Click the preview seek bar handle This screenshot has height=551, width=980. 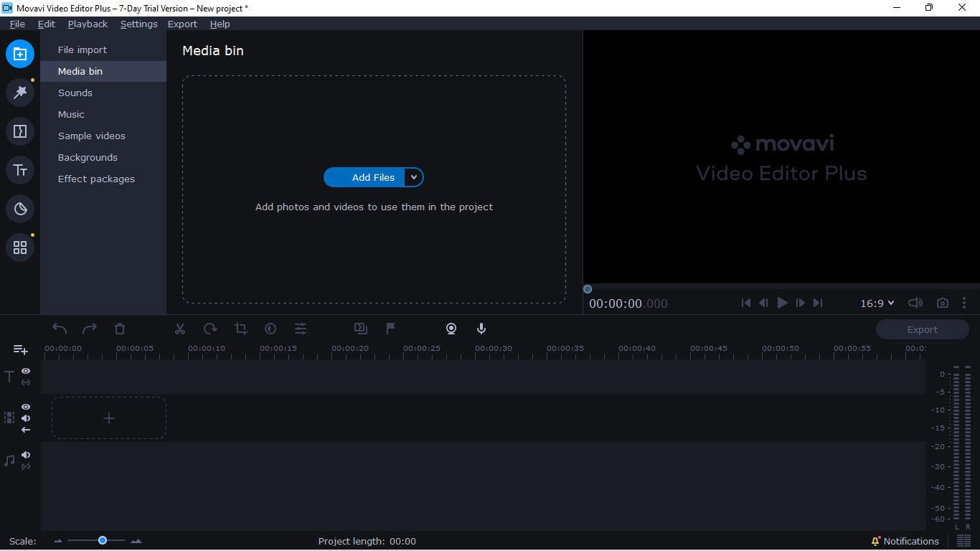pos(588,289)
